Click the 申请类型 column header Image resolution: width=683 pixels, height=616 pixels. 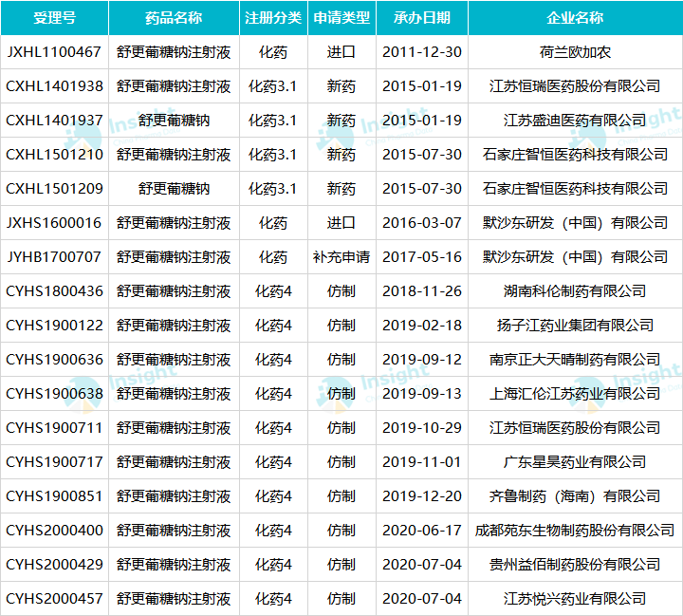tap(341, 18)
